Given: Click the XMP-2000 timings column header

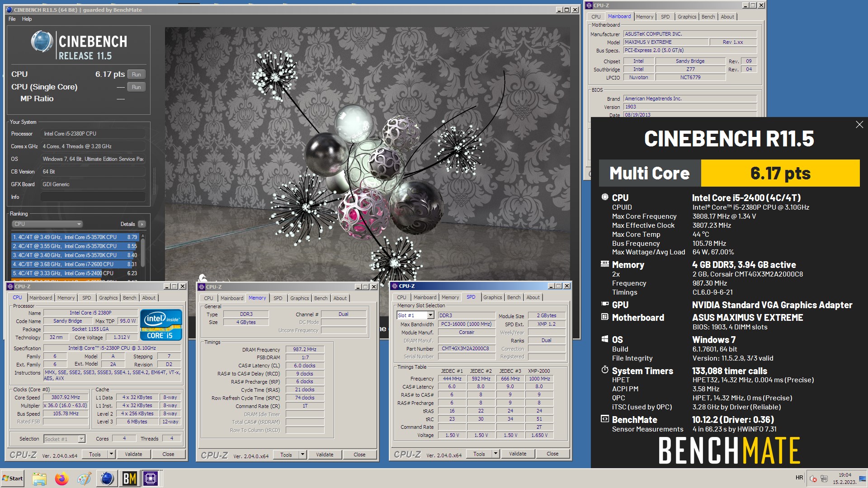Looking at the screenshot, I should coord(539,371).
